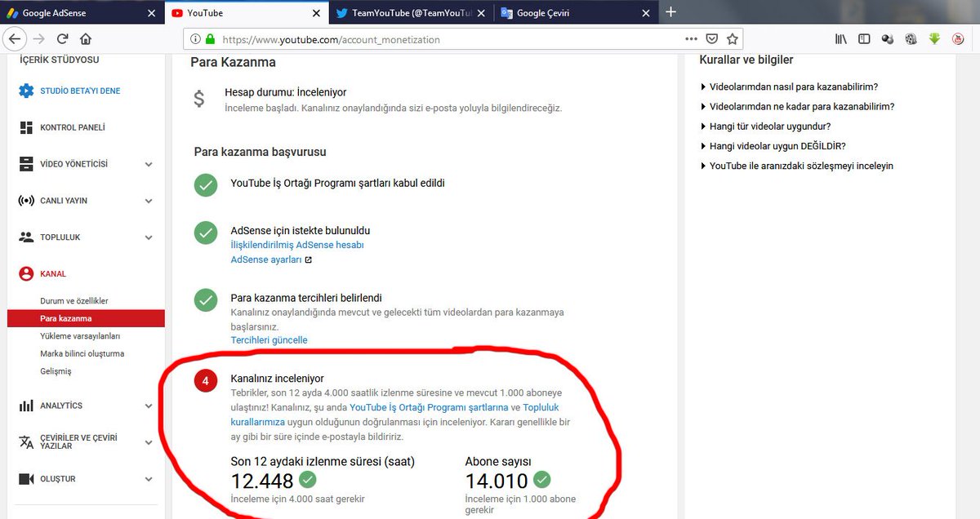980x519 pixels.
Task: Click the red YouTube extension icon
Action: tap(959, 38)
